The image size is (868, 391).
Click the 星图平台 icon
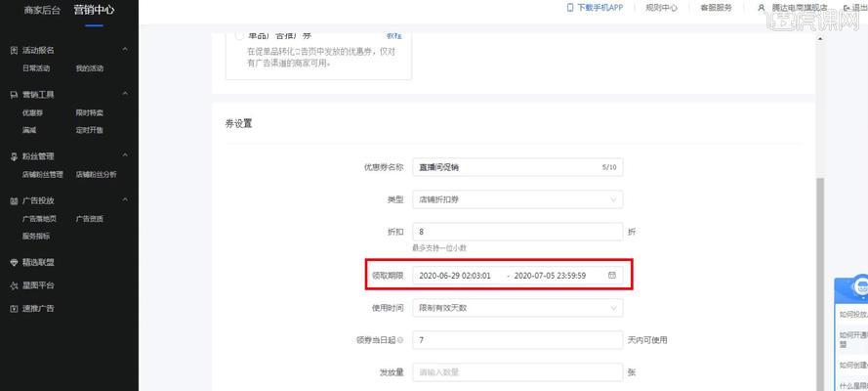point(15,285)
